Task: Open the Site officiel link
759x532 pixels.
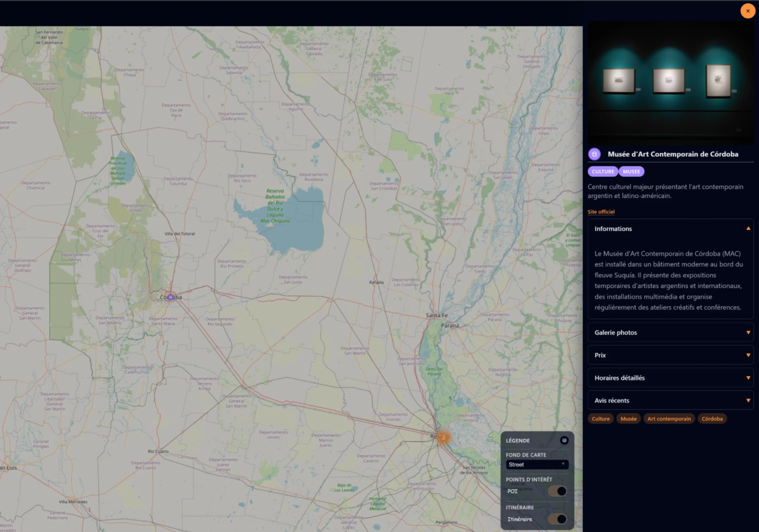Action: [601, 212]
